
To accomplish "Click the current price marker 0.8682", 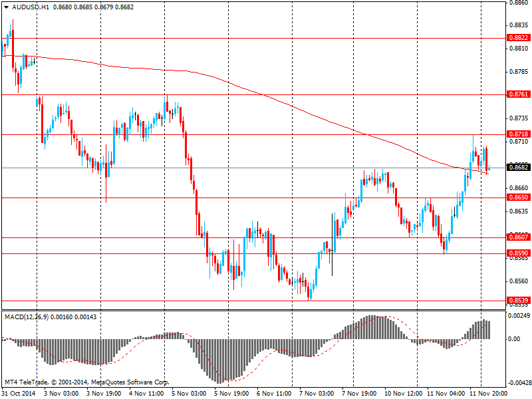I will [518, 168].
